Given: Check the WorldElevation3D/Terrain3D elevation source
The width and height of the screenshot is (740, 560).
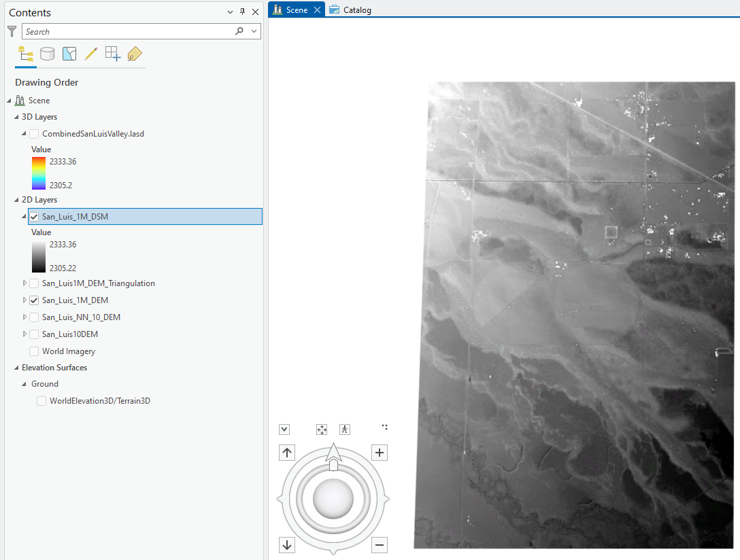Looking at the screenshot, I should click(41, 401).
